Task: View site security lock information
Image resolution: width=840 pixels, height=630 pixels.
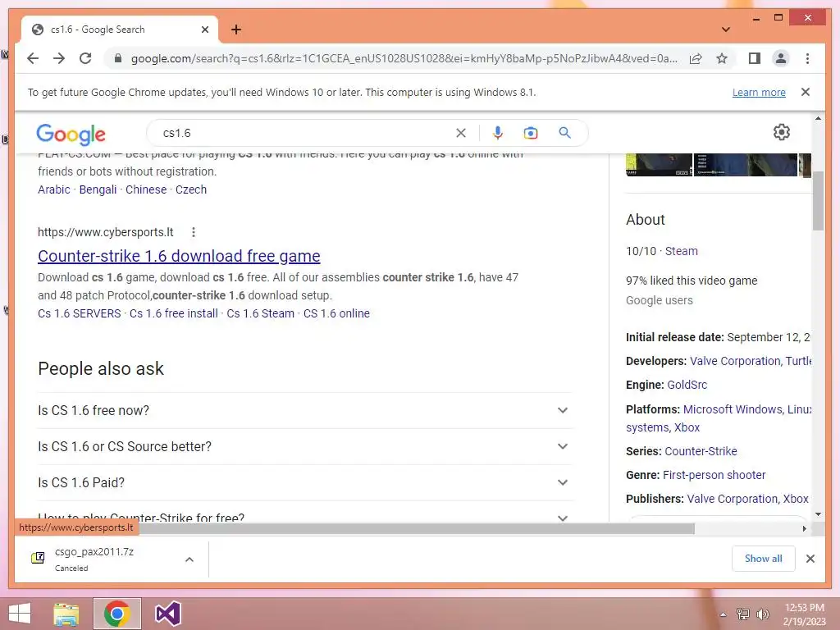Action: pyautogui.click(x=118, y=58)
